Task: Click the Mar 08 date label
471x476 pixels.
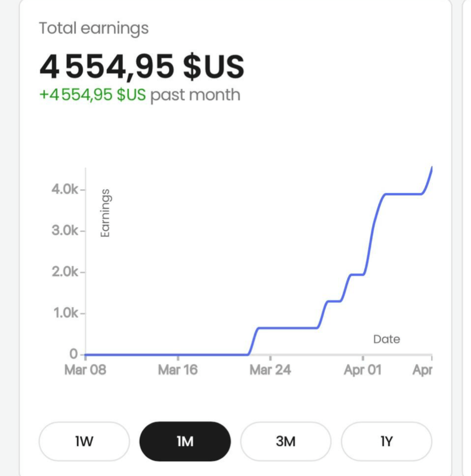Action: pos(85,370)
